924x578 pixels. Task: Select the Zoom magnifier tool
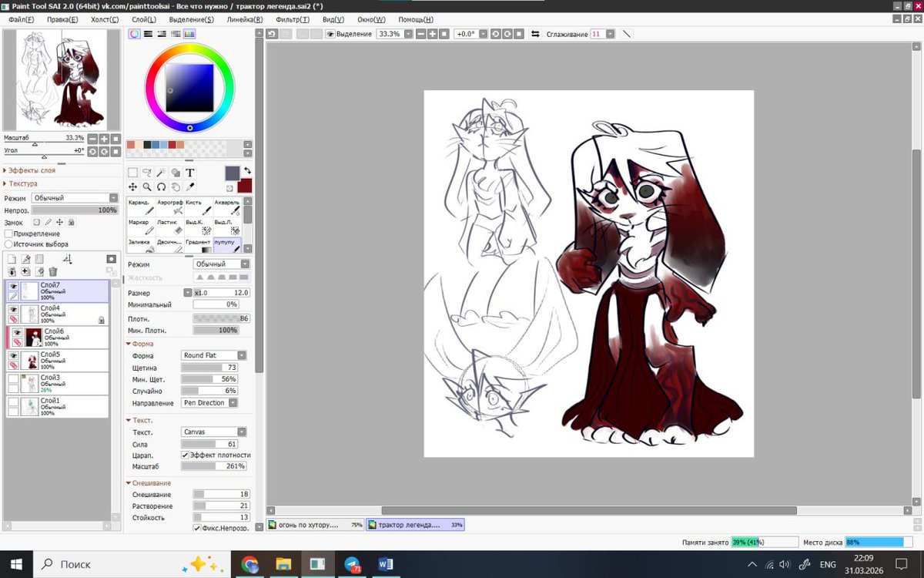click(146, 187)
